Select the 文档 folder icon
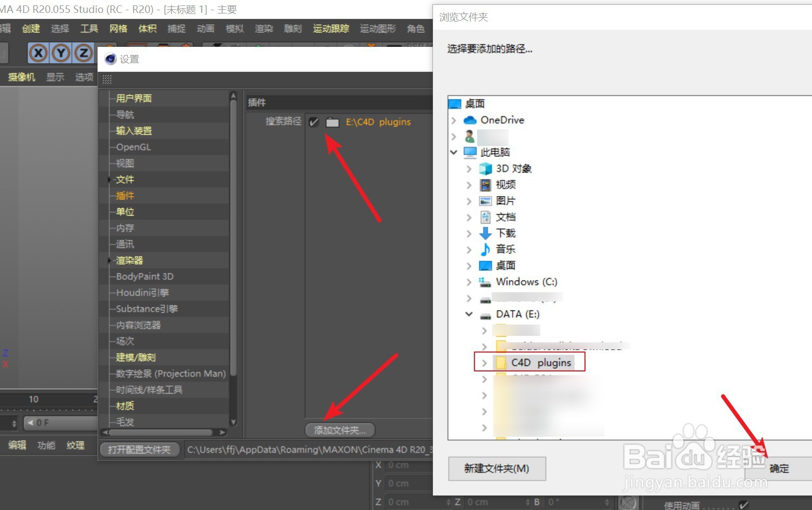 [485, 217]
